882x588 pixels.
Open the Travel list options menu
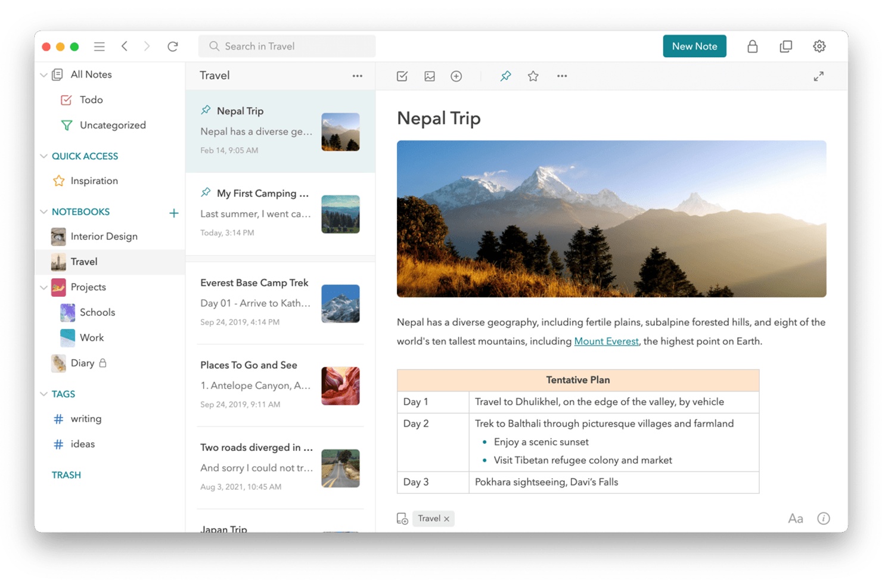tap(358, 76)
